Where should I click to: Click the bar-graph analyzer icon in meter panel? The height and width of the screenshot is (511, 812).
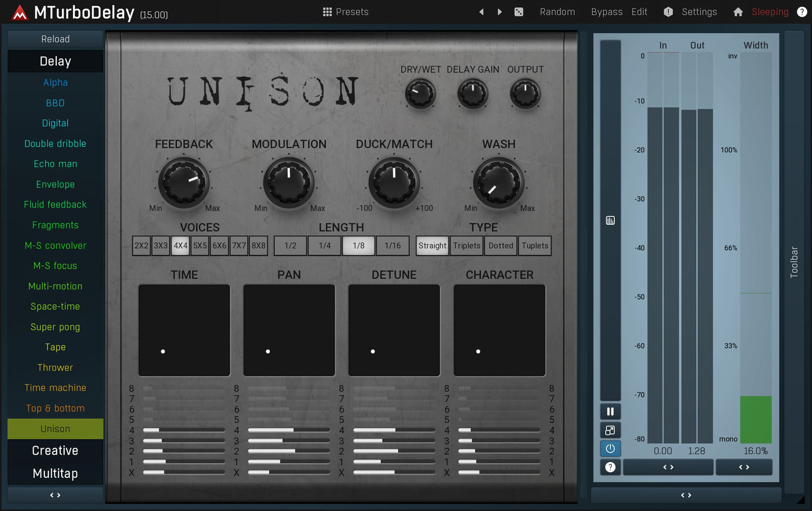[x=610, y=220]
